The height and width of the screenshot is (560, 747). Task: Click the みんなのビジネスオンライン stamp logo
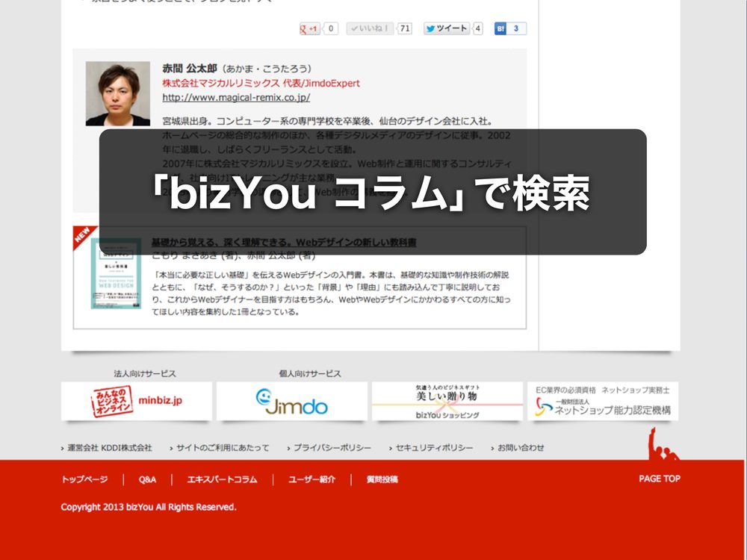click(x=112, y=401)
